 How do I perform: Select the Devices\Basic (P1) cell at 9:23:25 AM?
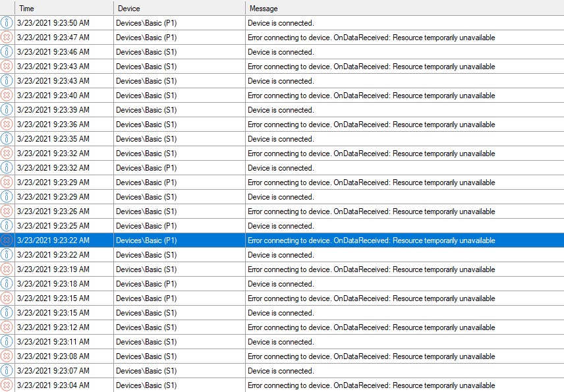click(x=146, y=226)
